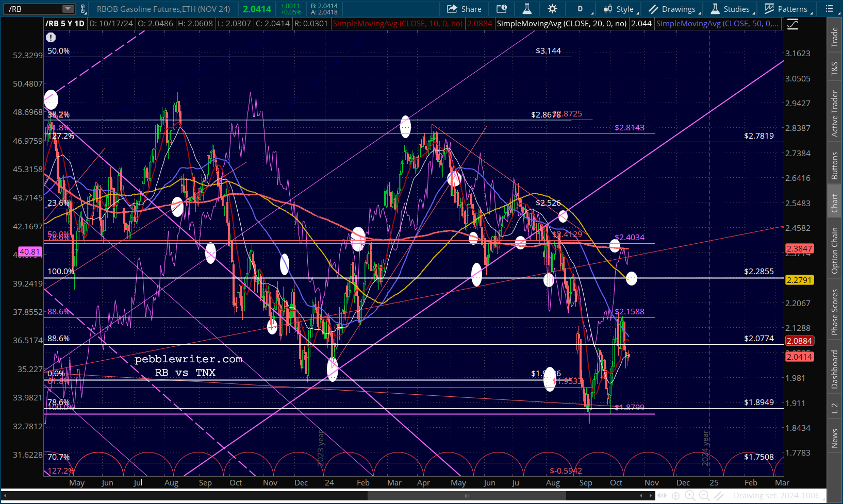Click the scroll left arrow on time scrollbar
Viewport: 843px width, 504px height.
(4, 496)
